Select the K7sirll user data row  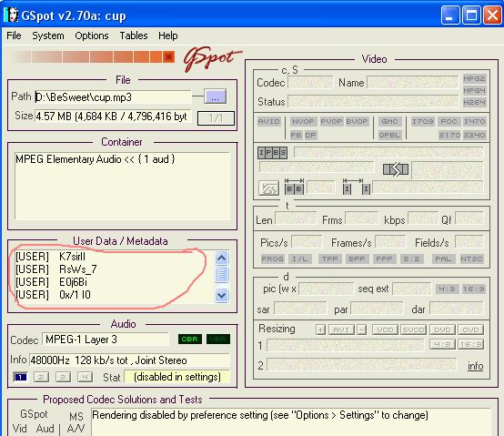pos(50,257)
